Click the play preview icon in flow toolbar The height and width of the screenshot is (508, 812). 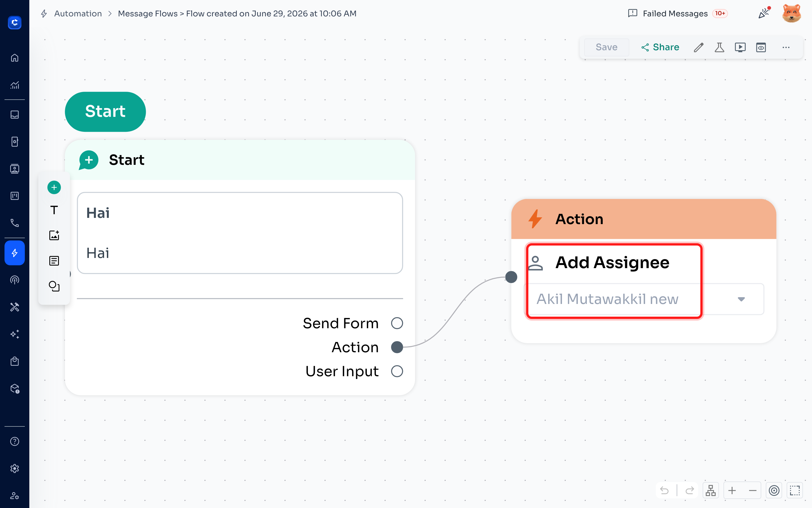(x=740, y=47)
